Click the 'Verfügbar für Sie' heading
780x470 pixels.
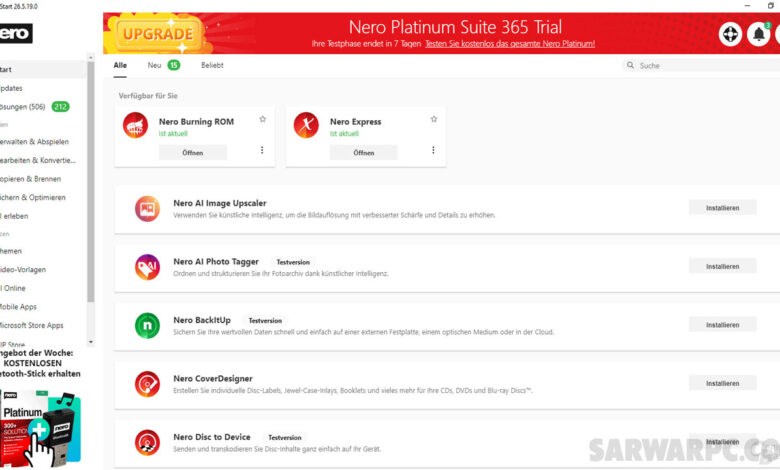pos(148,95)
